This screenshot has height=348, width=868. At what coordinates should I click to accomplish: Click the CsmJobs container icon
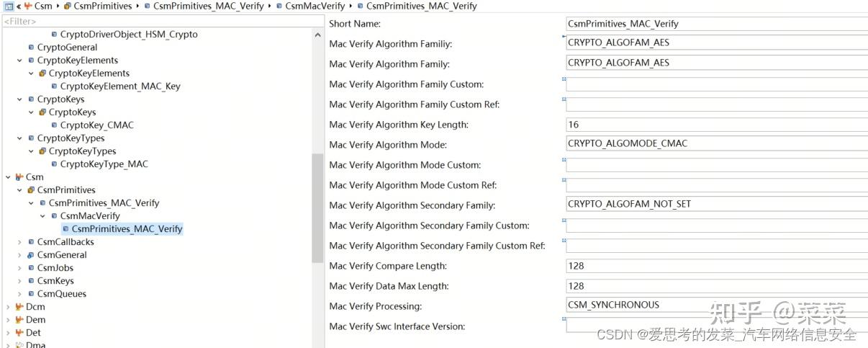(31, 268)
